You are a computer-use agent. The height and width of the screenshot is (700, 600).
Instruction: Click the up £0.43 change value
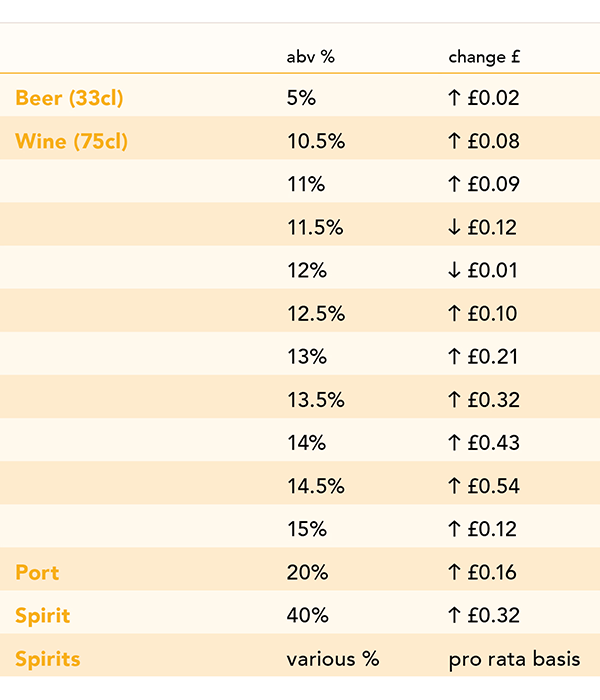[x=483, y=443]
